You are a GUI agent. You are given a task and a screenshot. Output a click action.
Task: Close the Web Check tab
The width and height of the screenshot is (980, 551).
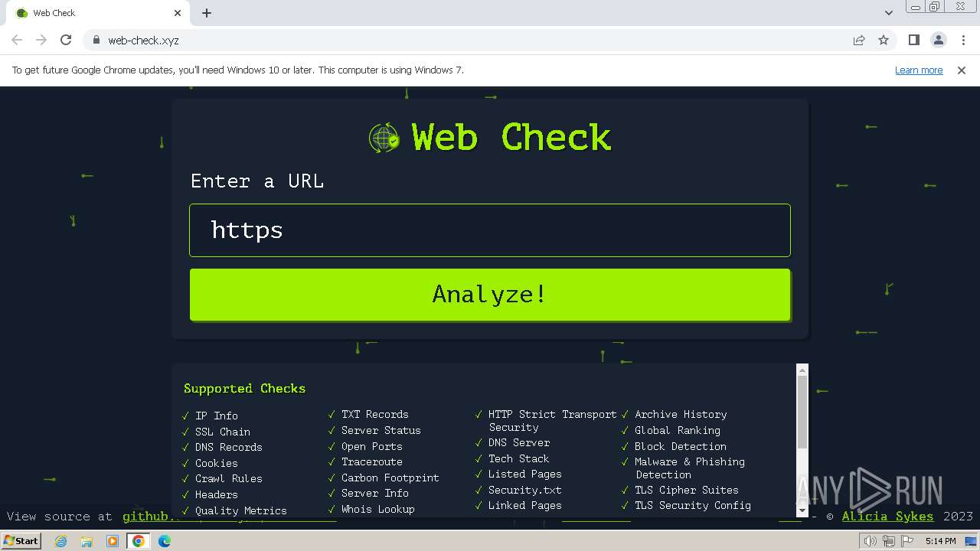pyautogui.click(x=178, y=13)
